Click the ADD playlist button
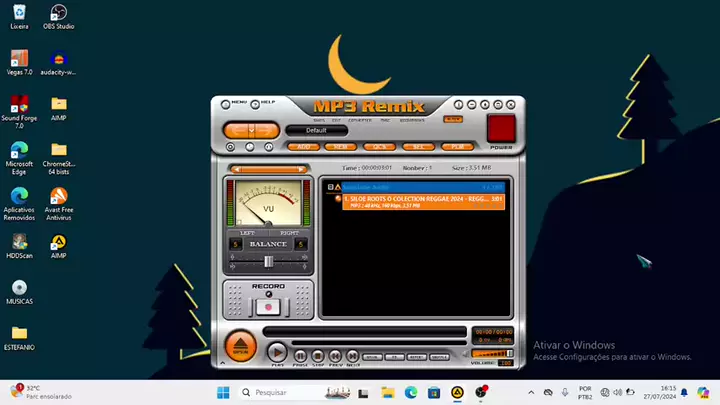 303,146
